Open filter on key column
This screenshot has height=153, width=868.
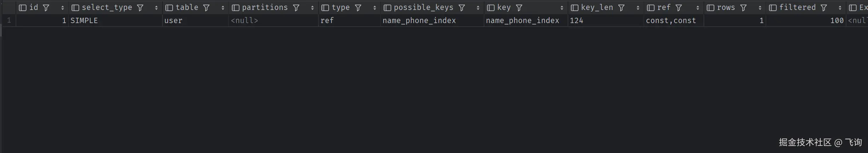tap(519, 7)
